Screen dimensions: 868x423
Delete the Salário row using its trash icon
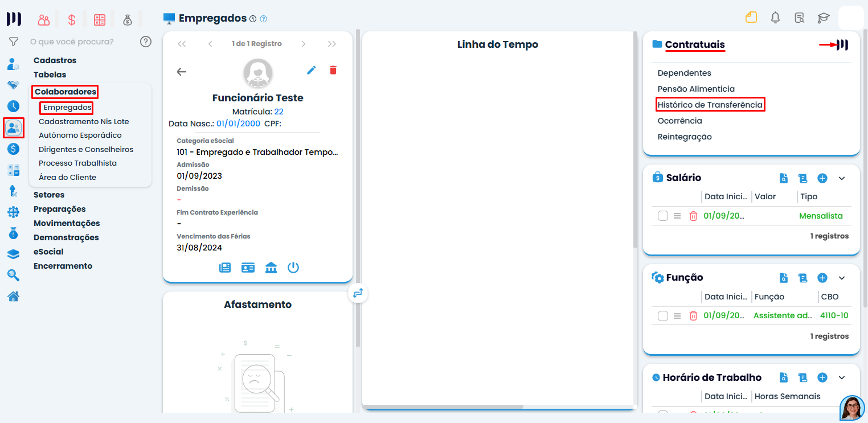pos(693,216)
